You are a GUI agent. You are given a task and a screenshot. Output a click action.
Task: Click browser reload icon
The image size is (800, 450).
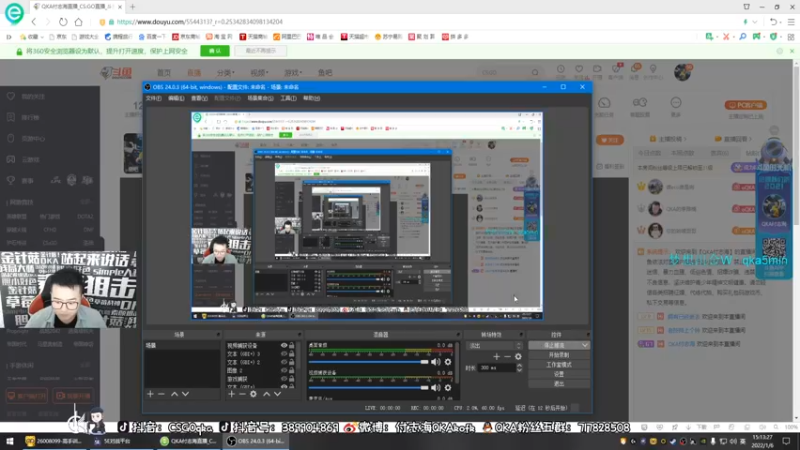[x=63, y=22]
